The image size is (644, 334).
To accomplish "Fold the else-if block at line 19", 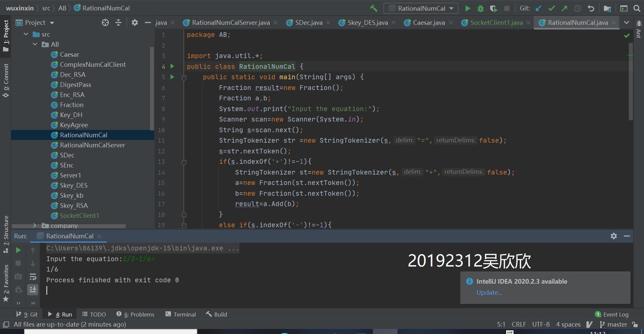I will [x=184, y=226].
